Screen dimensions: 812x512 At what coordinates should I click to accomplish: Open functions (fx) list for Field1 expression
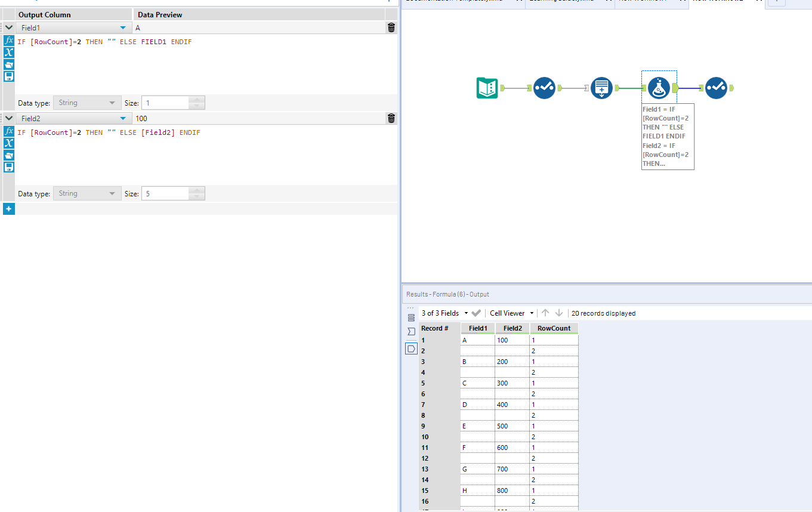[9, 41]
